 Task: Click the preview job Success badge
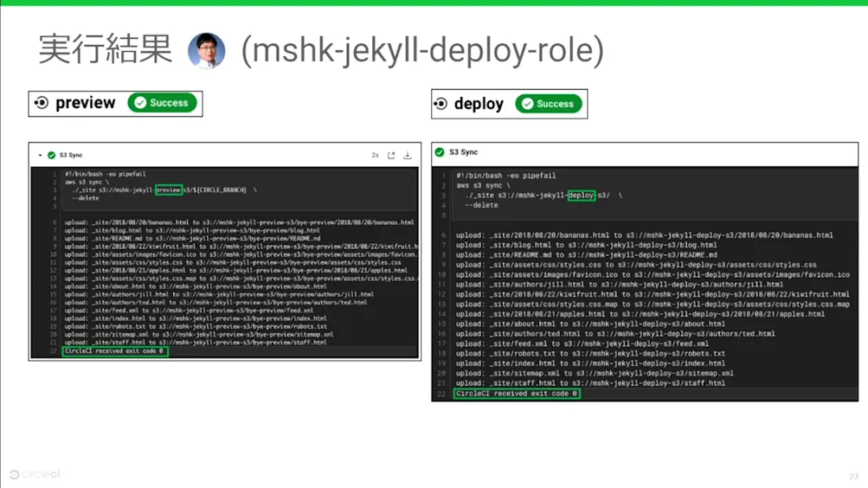point(162,103)
